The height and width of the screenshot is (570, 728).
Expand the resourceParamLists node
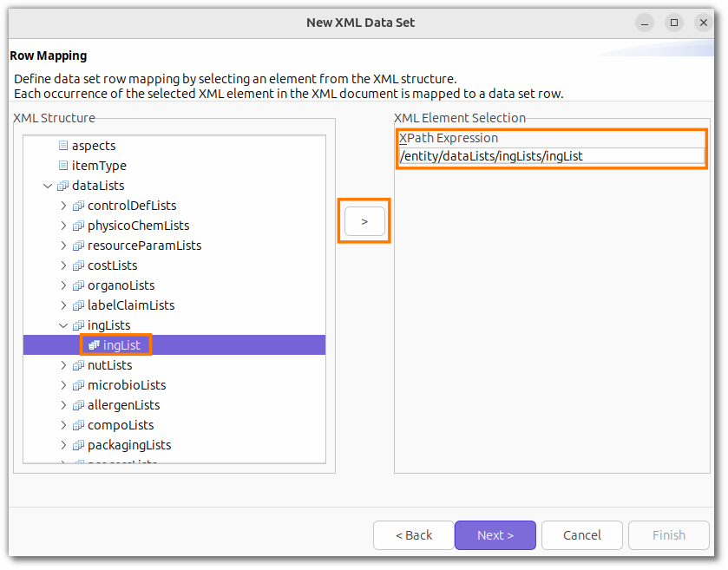click(x=63, y=246)
